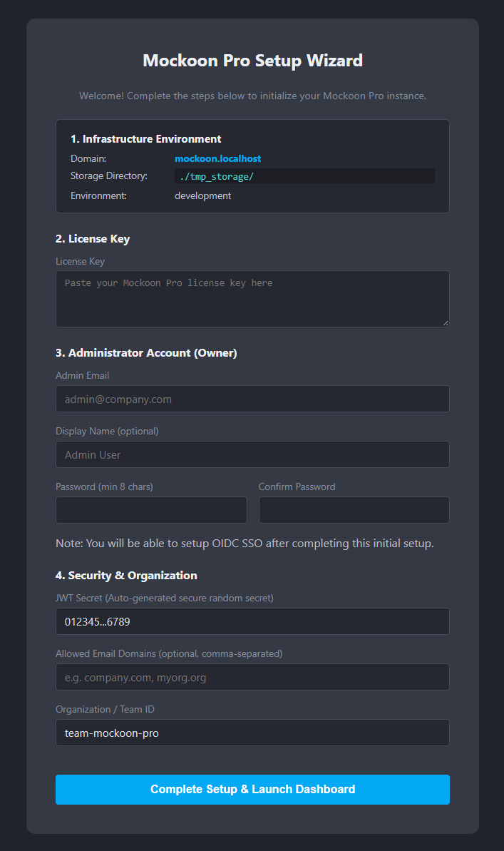The image size is (504, 851).
Task: Click the License Key textarea
Action: [x=252, y=299]
